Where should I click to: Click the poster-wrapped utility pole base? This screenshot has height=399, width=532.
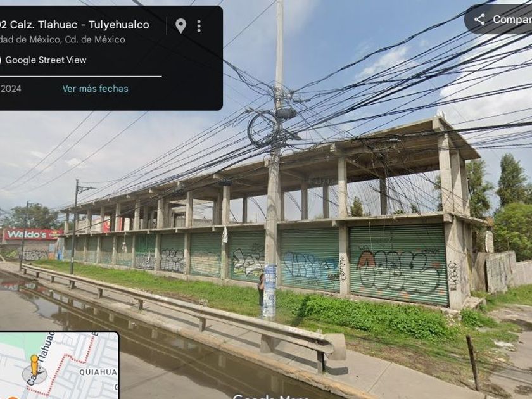coord(270,292)
